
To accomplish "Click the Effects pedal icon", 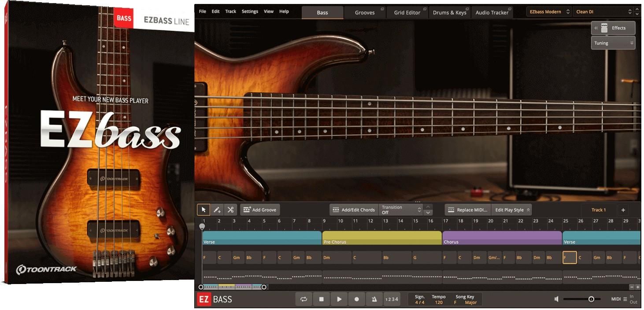I will click(604, 28).
